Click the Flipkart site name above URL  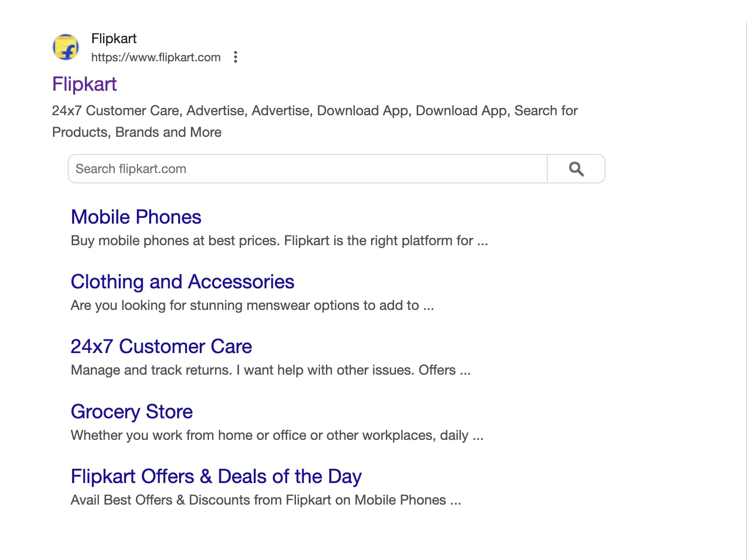tap(114, 39)
